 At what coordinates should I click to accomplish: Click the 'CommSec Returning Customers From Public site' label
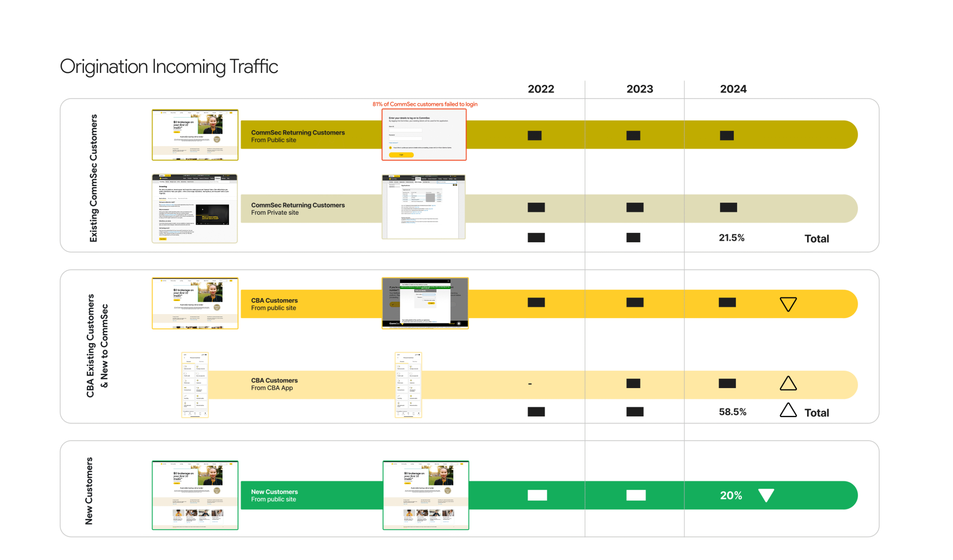[x=298, y=136]
